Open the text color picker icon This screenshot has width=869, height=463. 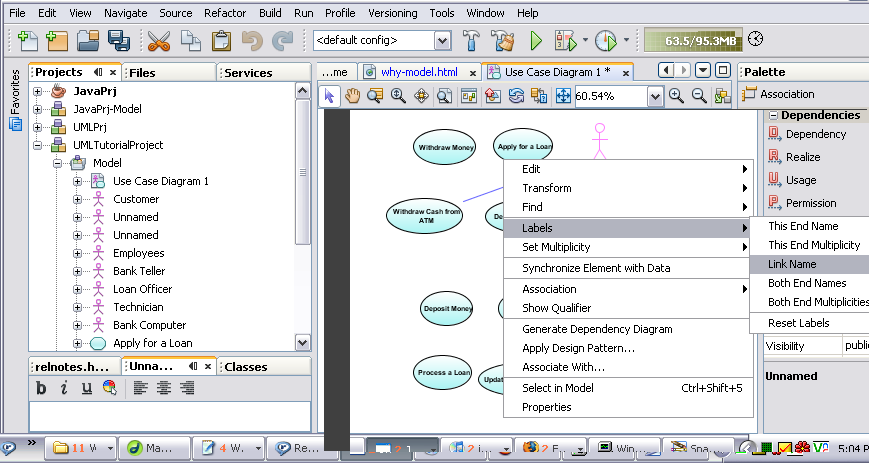pos(109,388)
